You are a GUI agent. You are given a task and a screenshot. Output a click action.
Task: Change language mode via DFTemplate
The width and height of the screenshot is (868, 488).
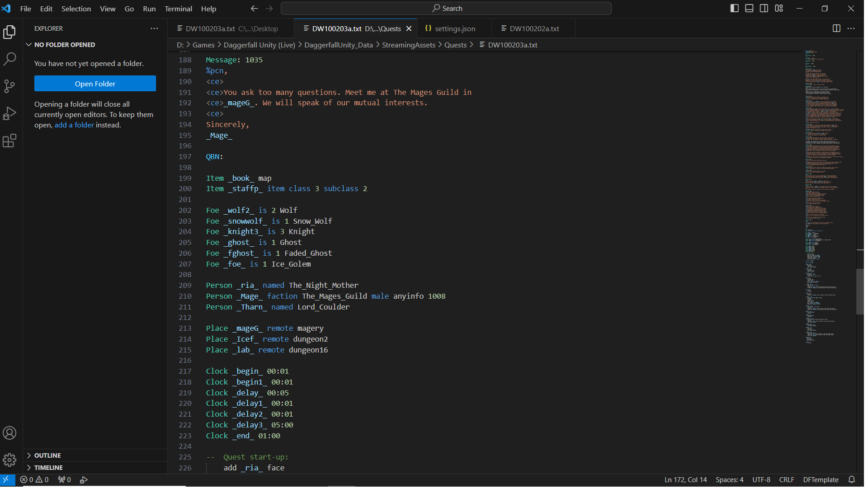[821, 480]
